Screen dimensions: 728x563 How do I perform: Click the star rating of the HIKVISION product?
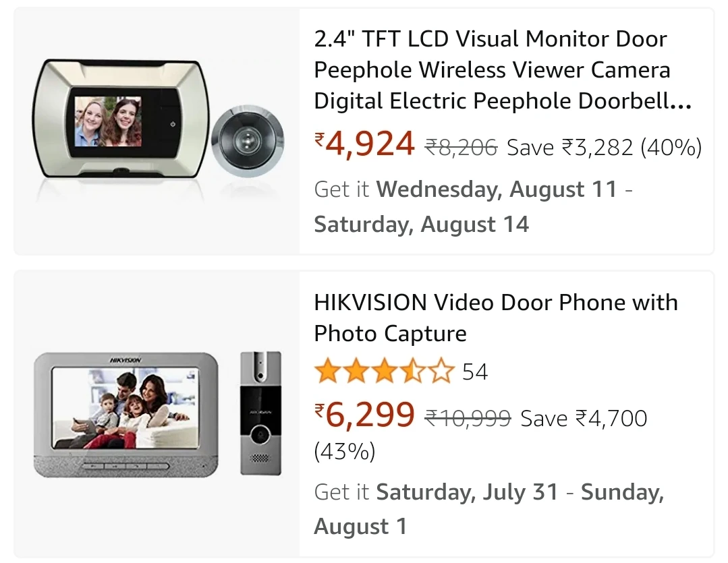[x=384, y=372]
